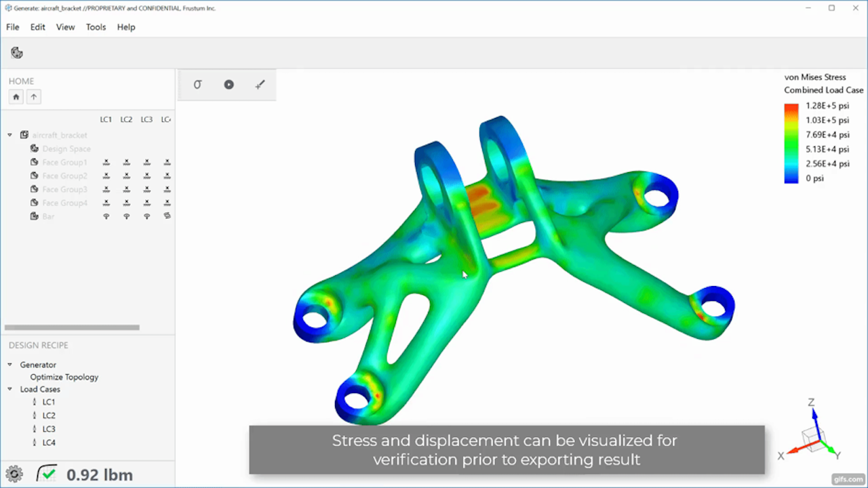Collapse the Generator section in Design Recipe

(x=9, y=365)
